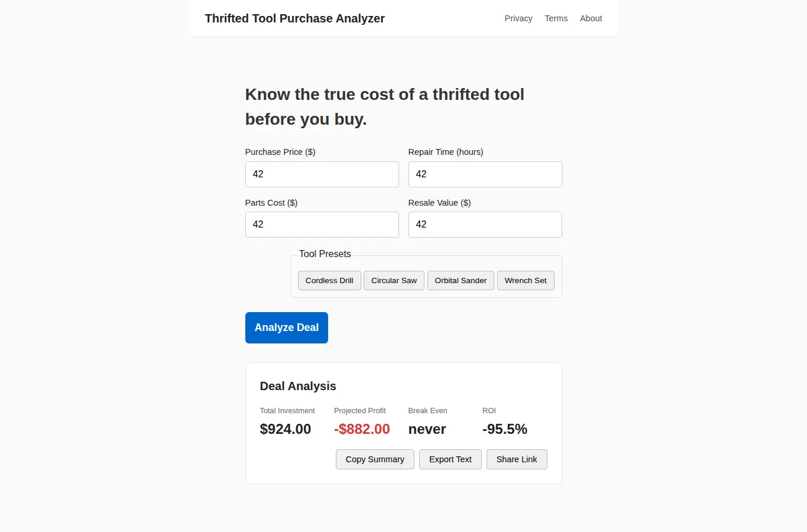Click the Break Even label
This screenshot has width=807, height=532.
427,411
